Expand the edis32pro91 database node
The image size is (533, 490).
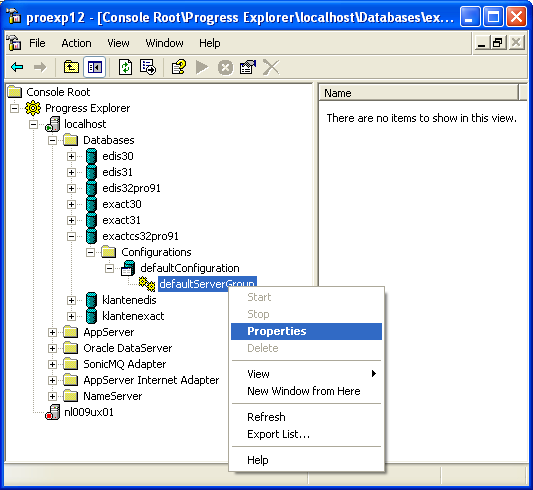pyautogui.click(x=71, y=188)
